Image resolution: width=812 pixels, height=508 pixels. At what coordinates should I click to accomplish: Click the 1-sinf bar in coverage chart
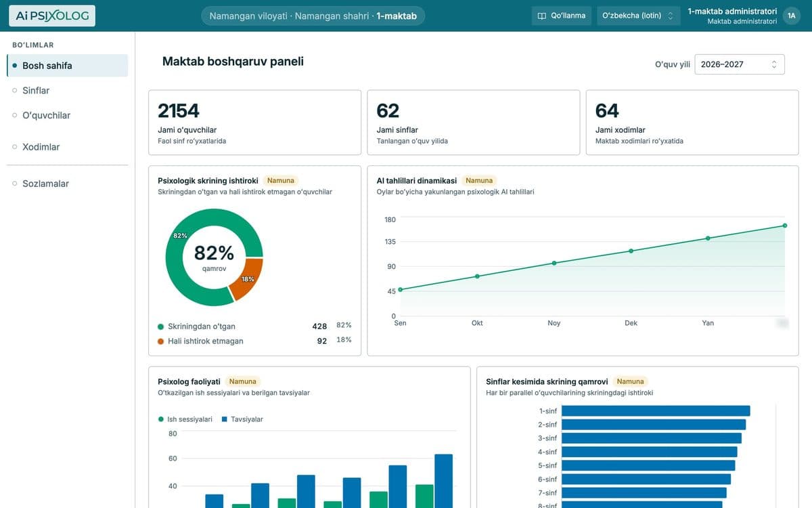[656, 411]
